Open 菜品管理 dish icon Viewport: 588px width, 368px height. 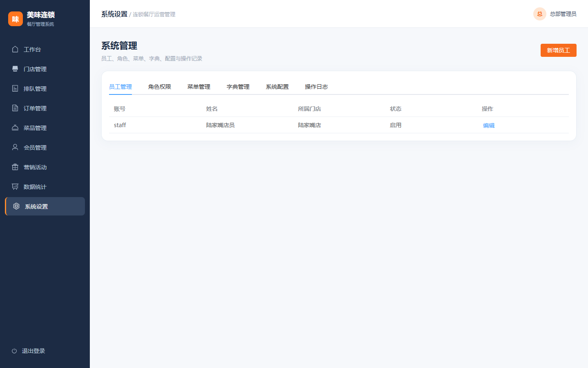pyautogui.click(x=15, y=128)
